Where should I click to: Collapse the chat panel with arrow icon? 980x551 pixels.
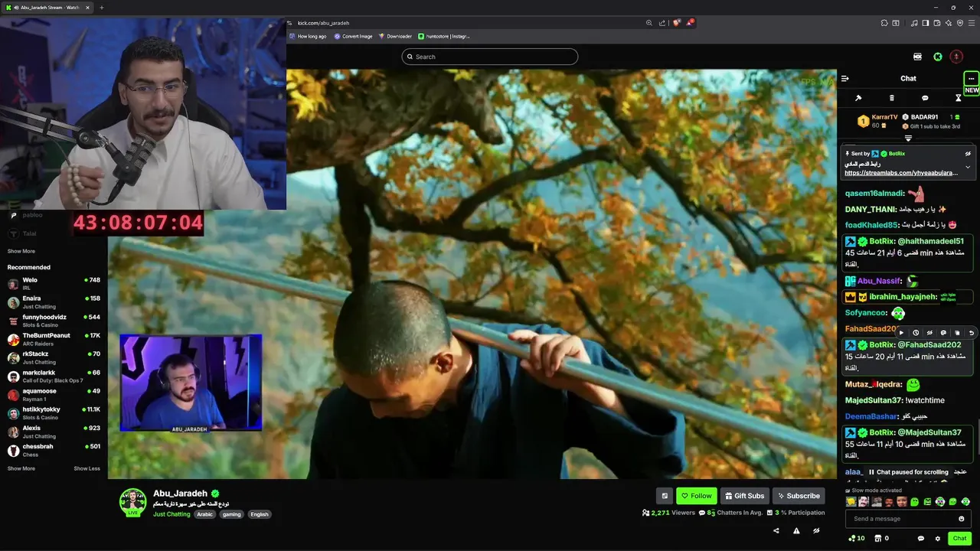844,78
